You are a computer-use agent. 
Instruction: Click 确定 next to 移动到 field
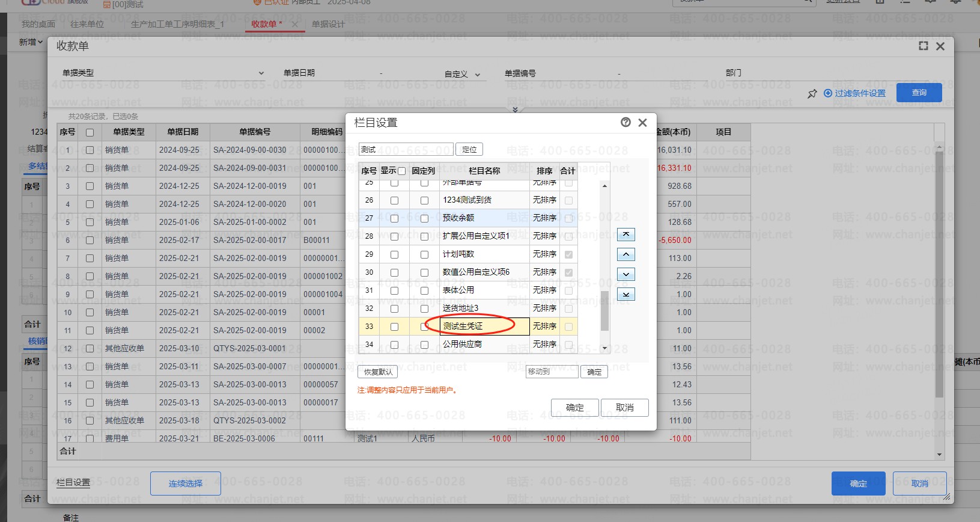[x=594, y=372]
